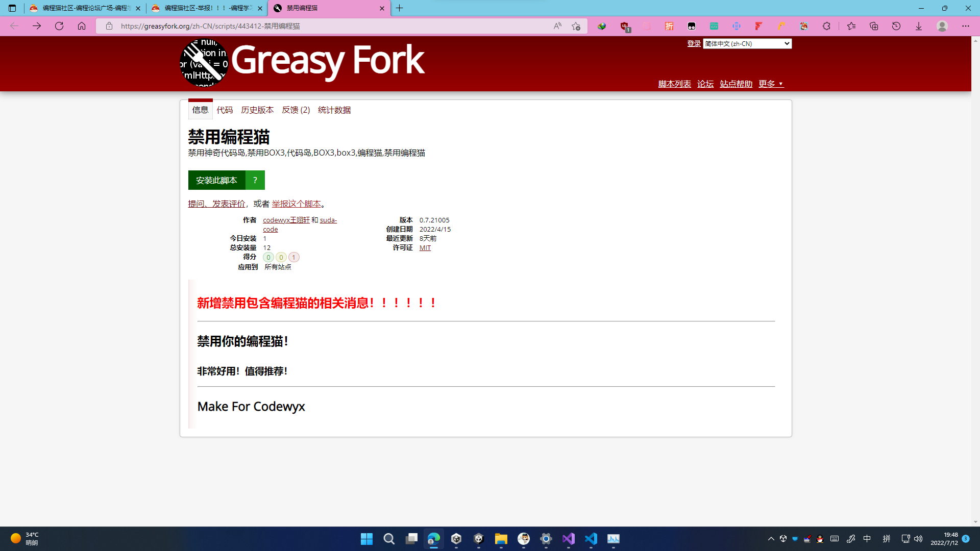Click the creation date 2022/4/15
The image size is (980, 551).
[435, 229]
